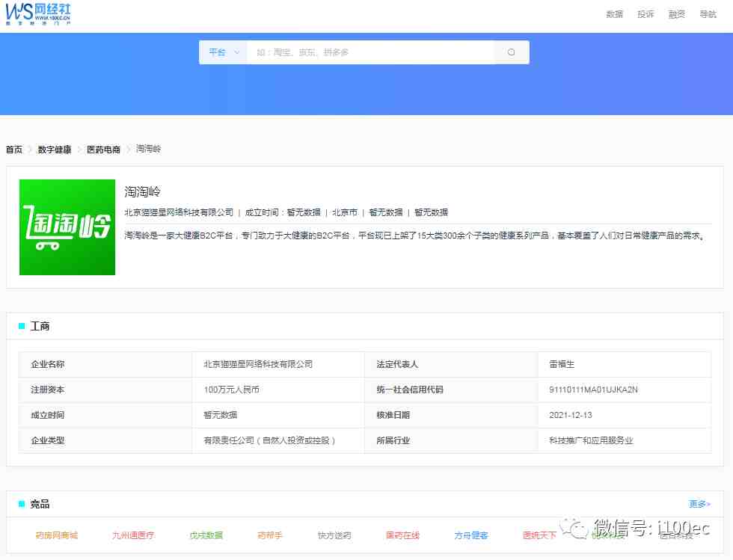Image resolution: width=733 pixels, height=560 pixels.
Task: Open the 导航 top navigation item
Action: [708, 14]
